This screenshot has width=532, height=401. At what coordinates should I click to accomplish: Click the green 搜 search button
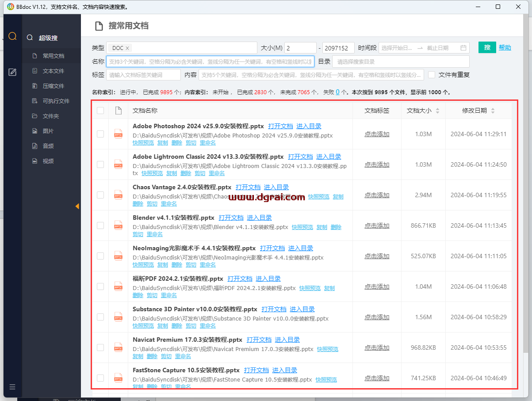point(487,47)
